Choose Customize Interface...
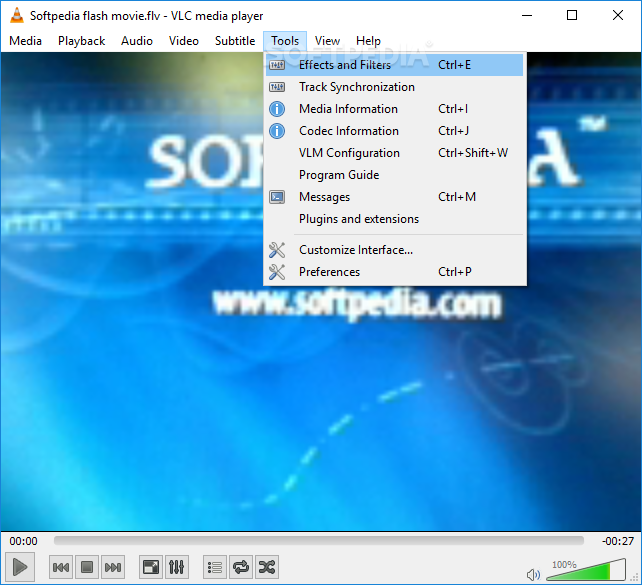 [394, 250]
